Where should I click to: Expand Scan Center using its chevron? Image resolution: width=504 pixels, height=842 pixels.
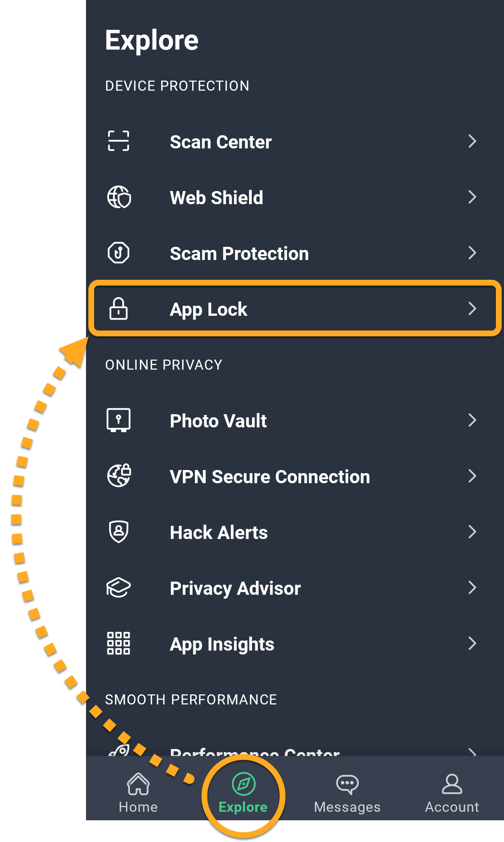tap(472, 141)
